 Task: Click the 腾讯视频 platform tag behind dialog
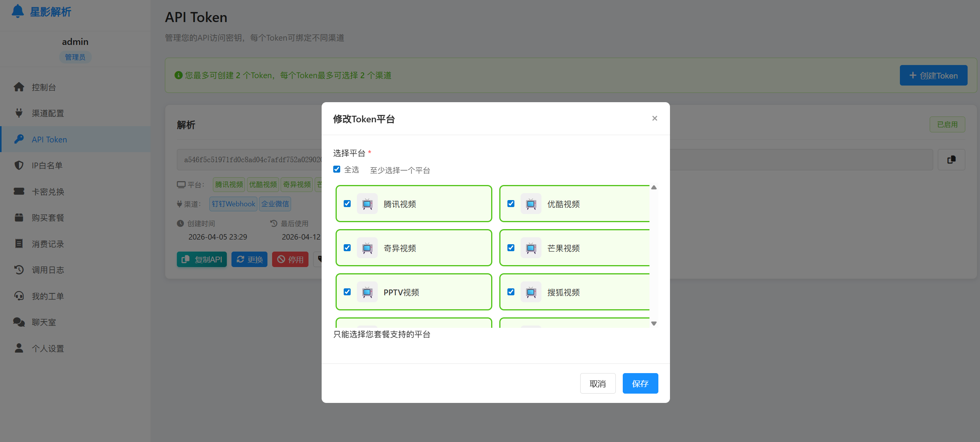tap(229, 184)
